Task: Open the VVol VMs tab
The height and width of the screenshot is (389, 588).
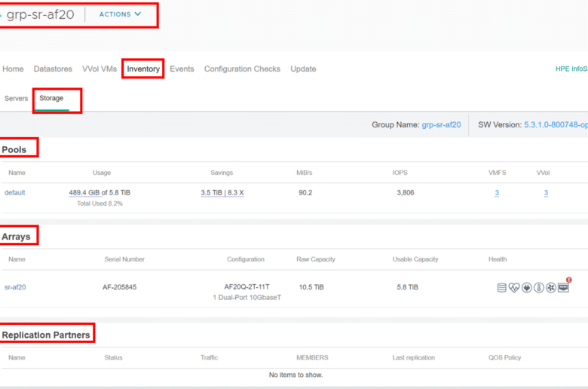Action: (x=100, y=69)
